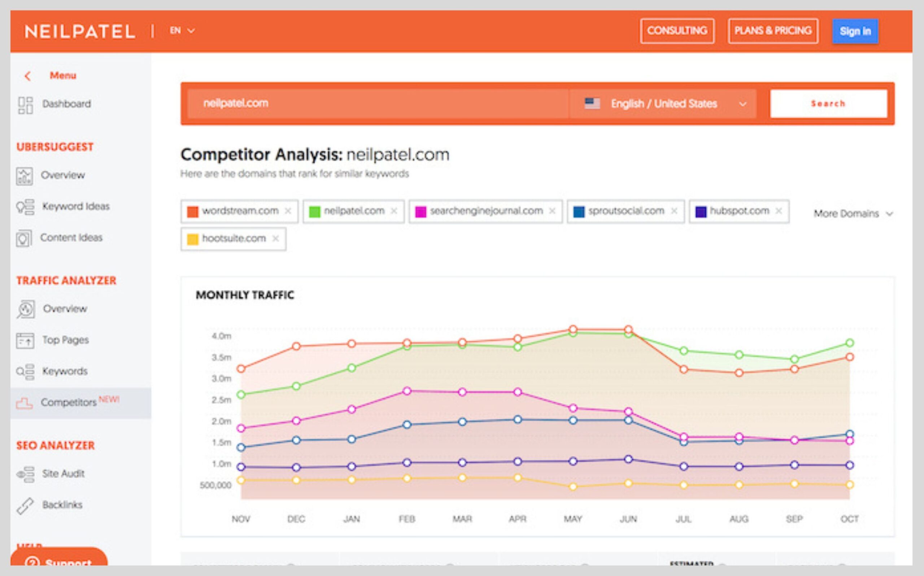Viewport: 924px width, 576px height.
Task: Click the magenta FEB data point
Action: (x=407, y=391)
